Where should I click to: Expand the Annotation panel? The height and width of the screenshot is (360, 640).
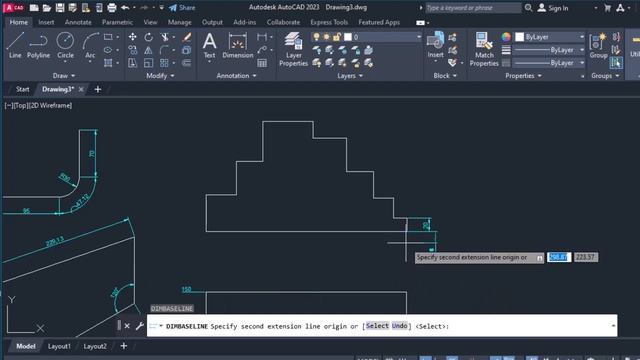click(x=236, y=76)
